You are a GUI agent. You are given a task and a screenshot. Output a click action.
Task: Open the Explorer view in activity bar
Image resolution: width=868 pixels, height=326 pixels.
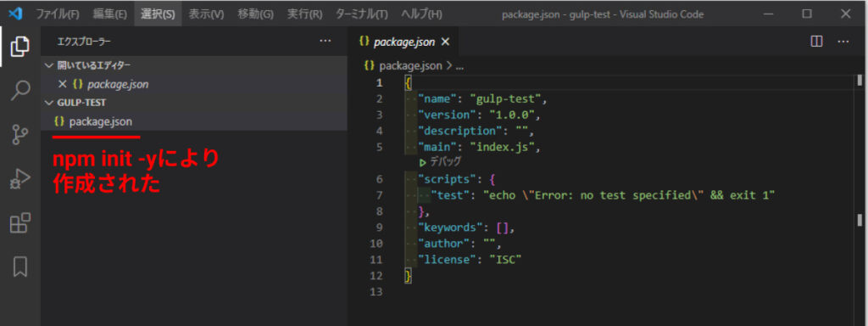coord(20,48)
